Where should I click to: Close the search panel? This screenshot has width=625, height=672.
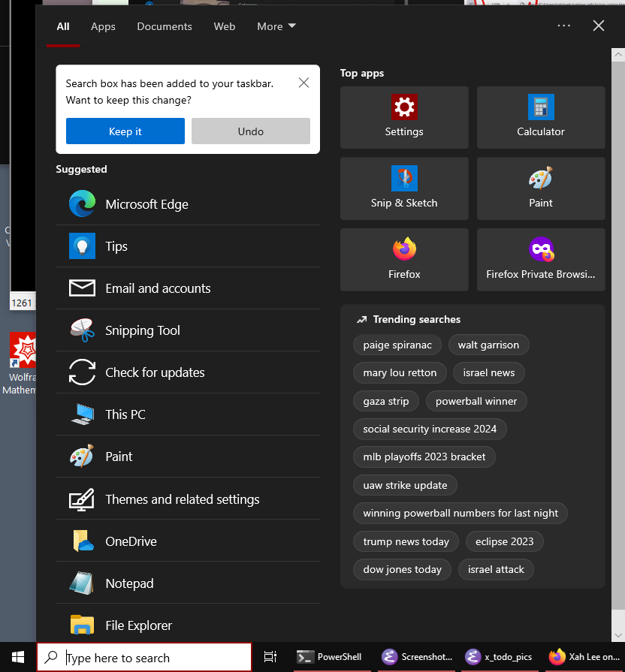click(599, 26)
